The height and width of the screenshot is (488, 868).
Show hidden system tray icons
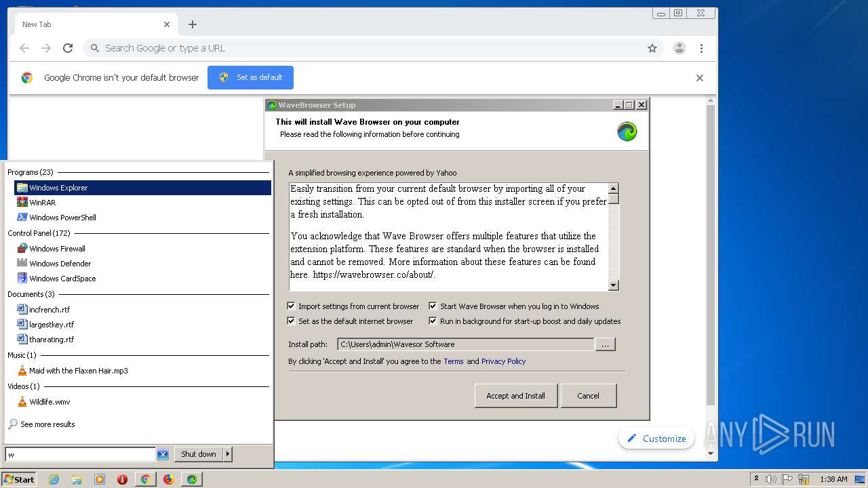(x=756, y=479)
